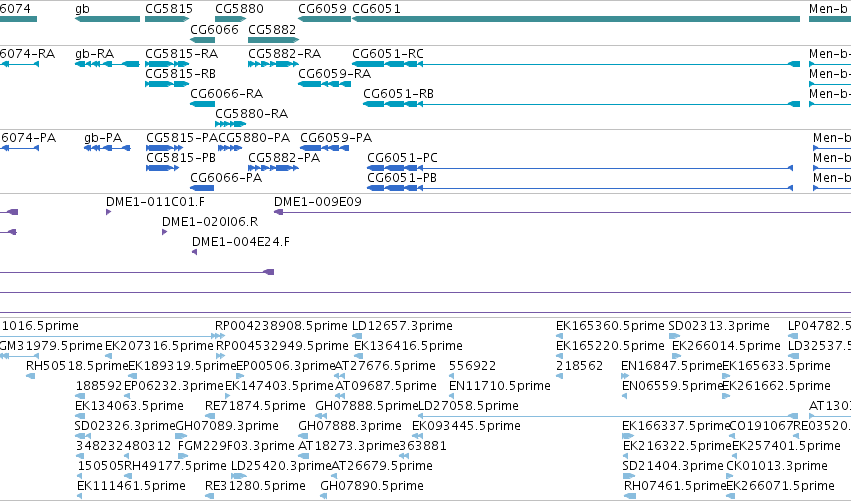Select EST EN11710.5prime

pos(500,386)
